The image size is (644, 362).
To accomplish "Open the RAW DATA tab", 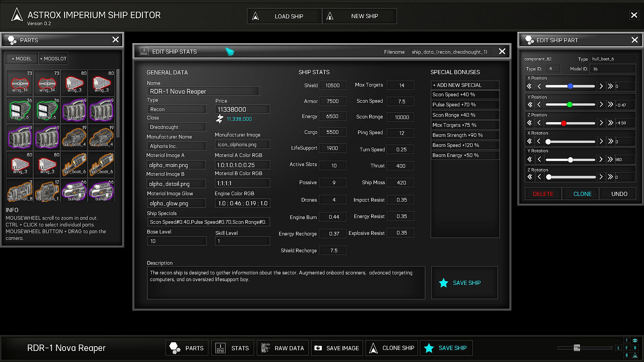I will click(283, 348).
